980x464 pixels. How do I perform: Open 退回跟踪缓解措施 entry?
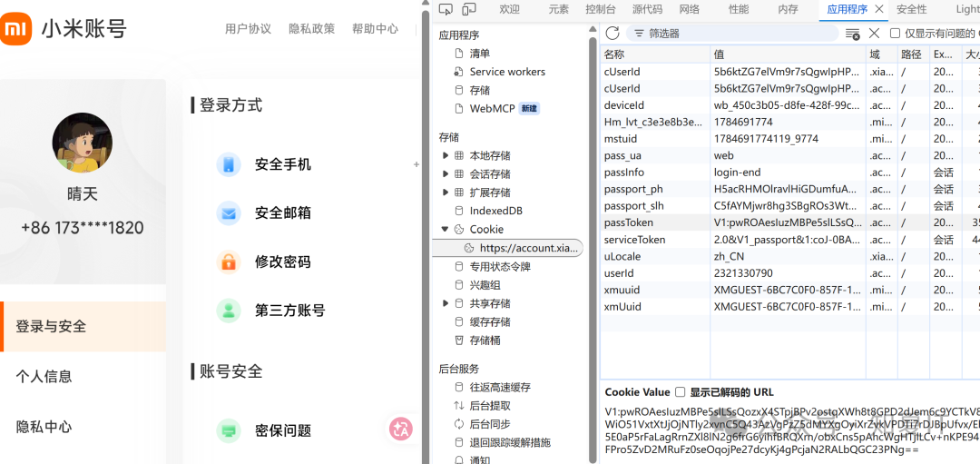[x=511, y=443]
